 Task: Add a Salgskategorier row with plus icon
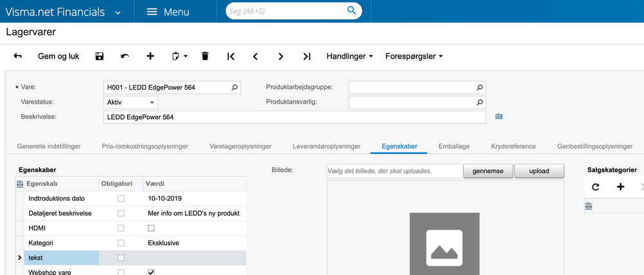tap(621, 187)
